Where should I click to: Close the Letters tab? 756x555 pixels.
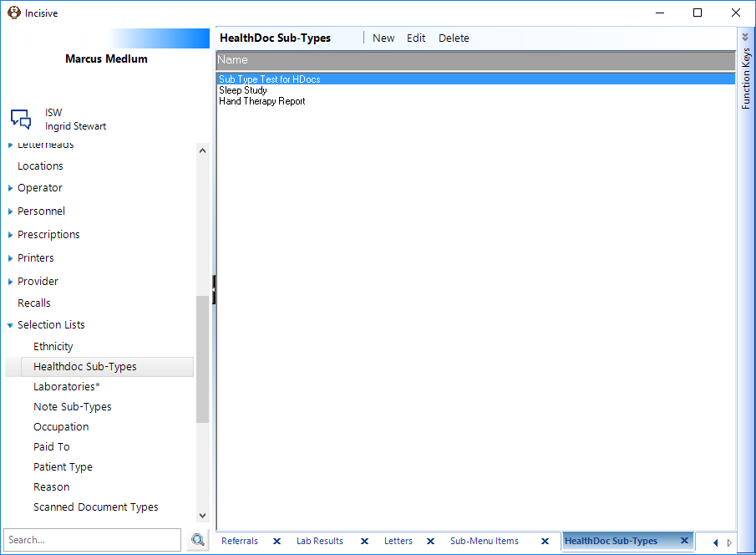click(x=430, y=541)
